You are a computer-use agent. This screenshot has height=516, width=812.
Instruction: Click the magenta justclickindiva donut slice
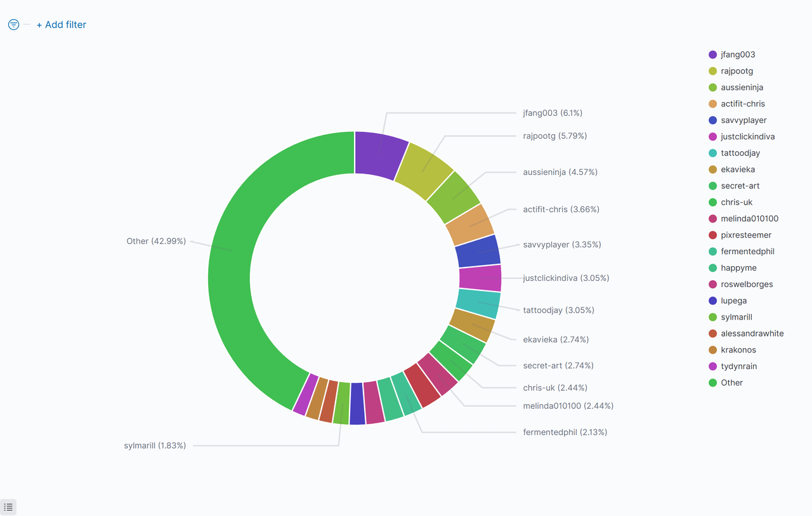[480, 278]
